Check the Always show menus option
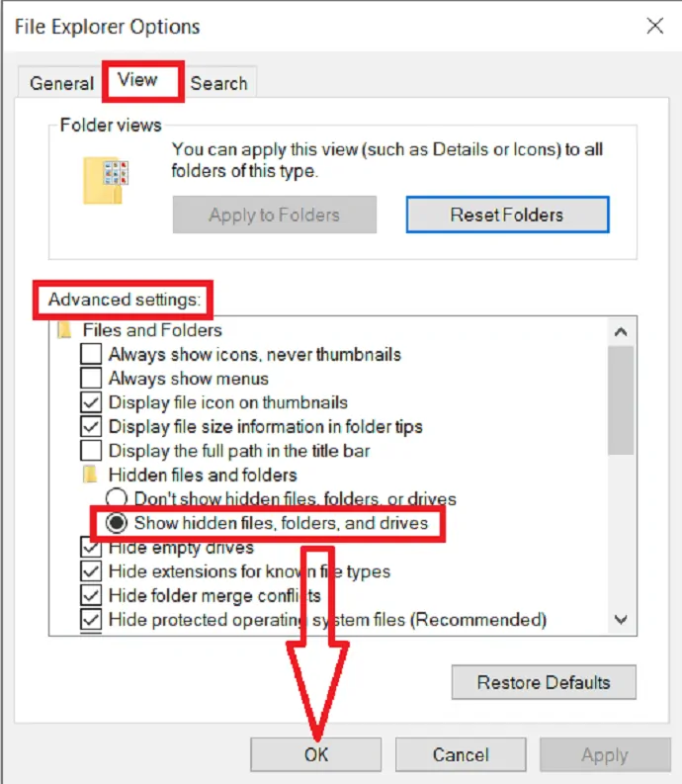682x784 pixels. (91, 378)
